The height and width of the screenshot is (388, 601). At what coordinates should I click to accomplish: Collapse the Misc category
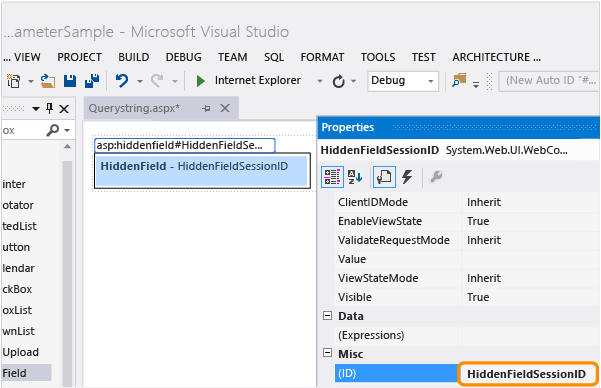pos(327,353)
